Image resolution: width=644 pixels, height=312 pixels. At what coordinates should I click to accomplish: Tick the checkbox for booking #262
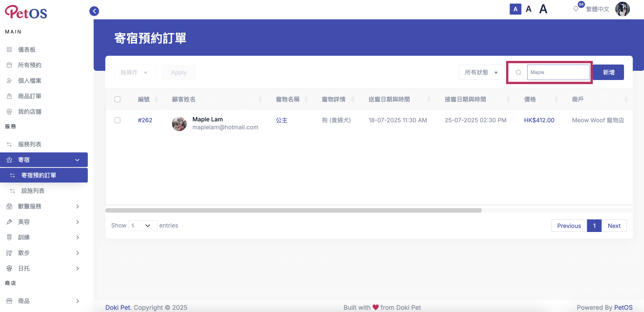coord(117,120)
